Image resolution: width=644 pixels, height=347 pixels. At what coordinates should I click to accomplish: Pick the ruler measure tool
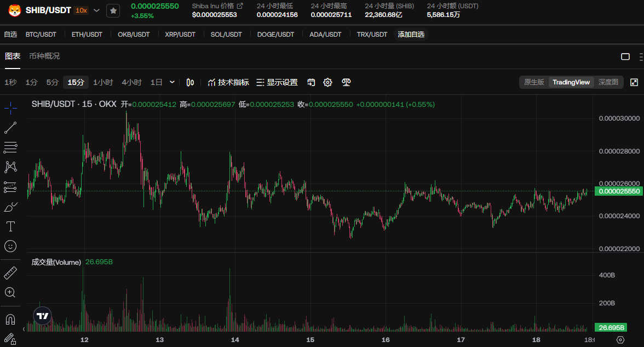(10, 272)
